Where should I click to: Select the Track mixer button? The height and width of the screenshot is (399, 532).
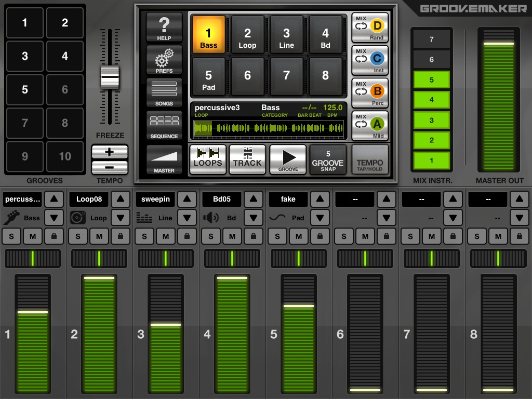point(247,159)
